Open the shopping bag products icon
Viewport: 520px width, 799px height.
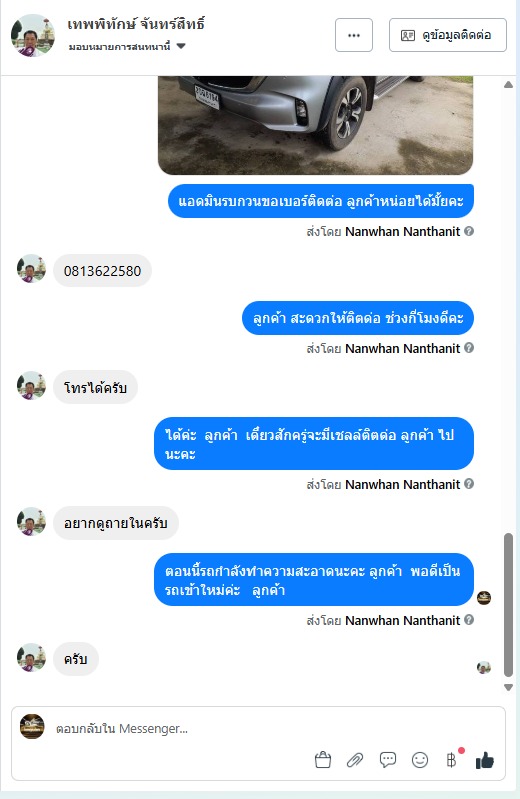click(323, 760)
